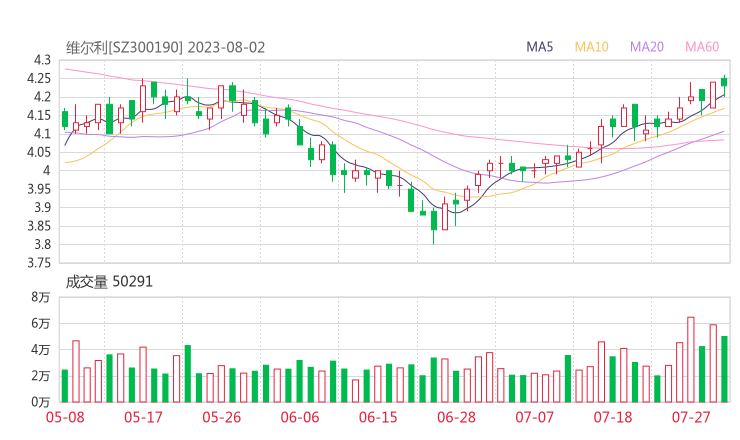This screenshot has height=440, width=740.
Task: Click the chart title 维尔利[SZ300190] 2023-08-02
Action: [x=165, y=48]
